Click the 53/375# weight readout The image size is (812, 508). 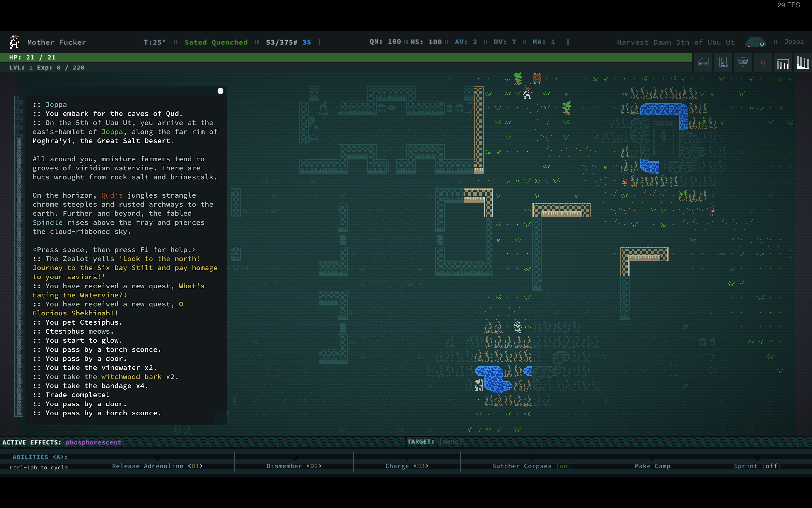282,42
